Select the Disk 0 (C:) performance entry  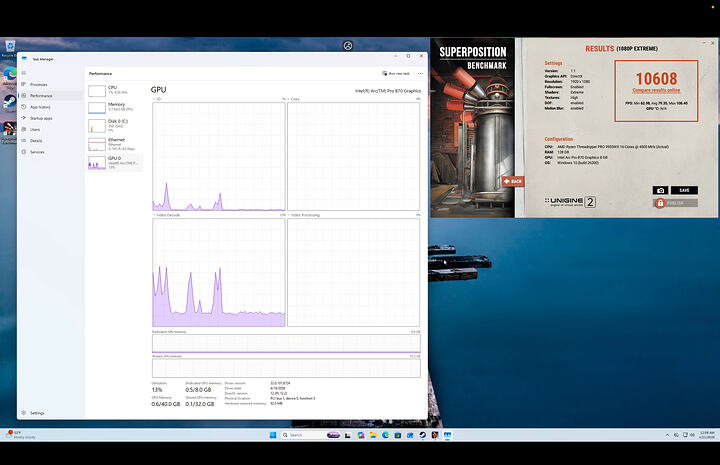[115, 126]
